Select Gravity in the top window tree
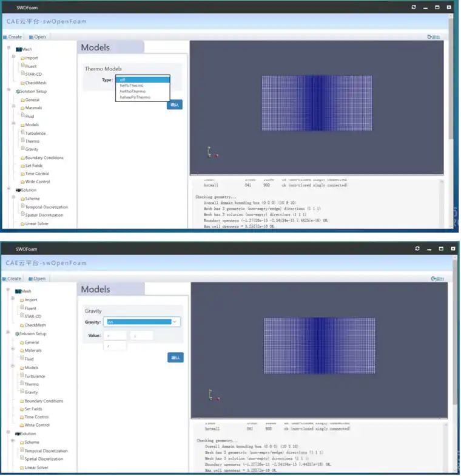This screenshot has width=461, height=476. coord(32,149)
